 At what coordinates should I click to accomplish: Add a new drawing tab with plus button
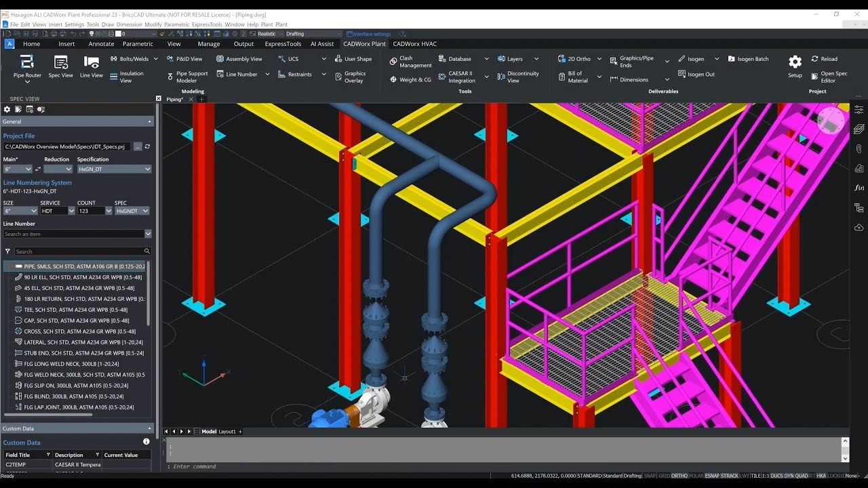pos(201,99)
